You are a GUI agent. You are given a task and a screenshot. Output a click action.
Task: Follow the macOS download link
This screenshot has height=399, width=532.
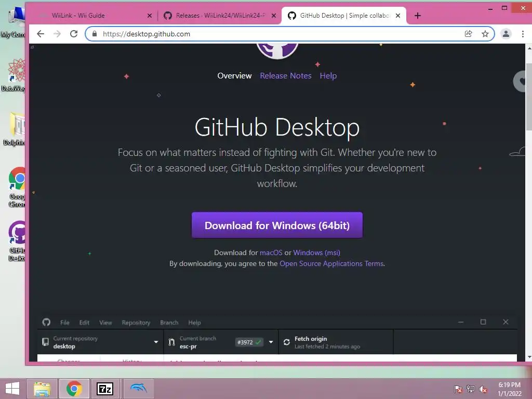tap(271, 253)
